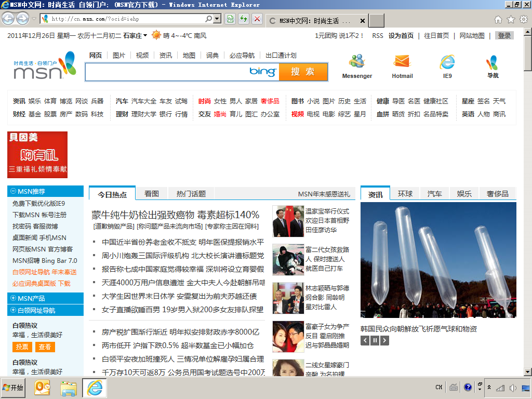Close the MSN中文网 browser tab

(362, 21)
